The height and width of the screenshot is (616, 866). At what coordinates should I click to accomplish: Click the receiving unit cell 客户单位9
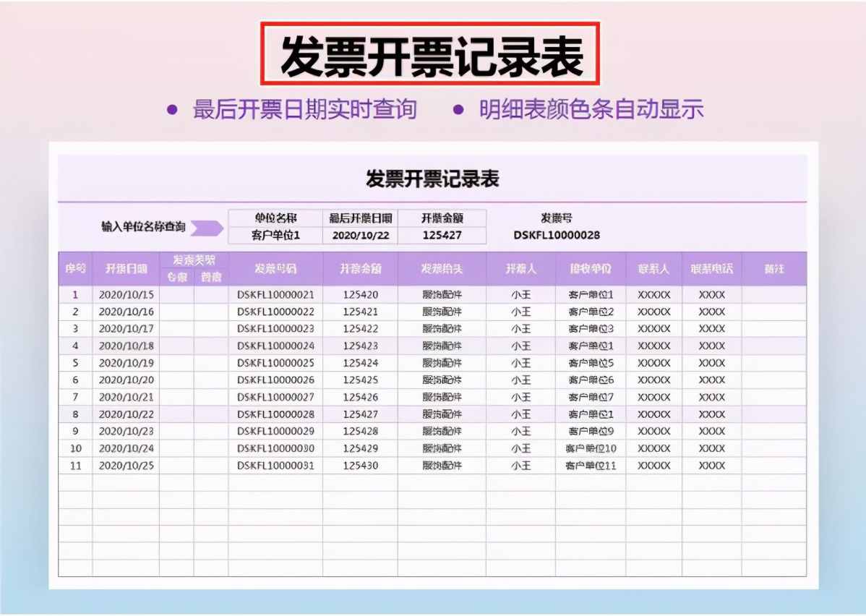591,432
